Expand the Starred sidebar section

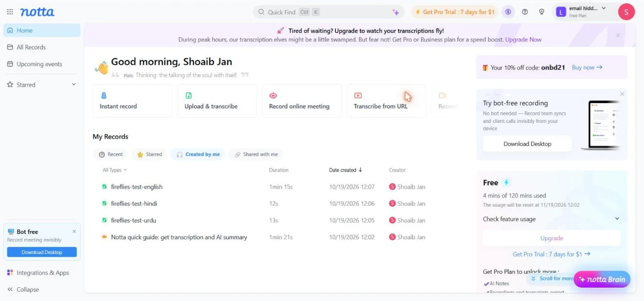74,85
